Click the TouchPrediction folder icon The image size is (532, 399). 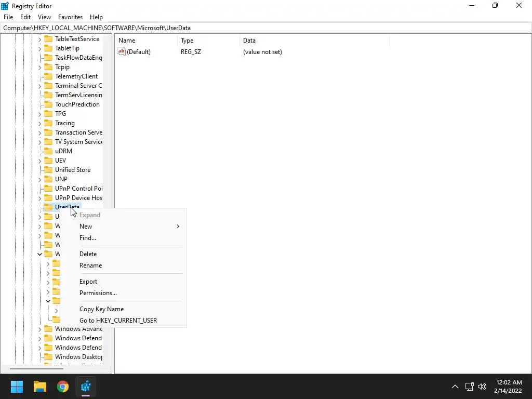click(48, 104)
